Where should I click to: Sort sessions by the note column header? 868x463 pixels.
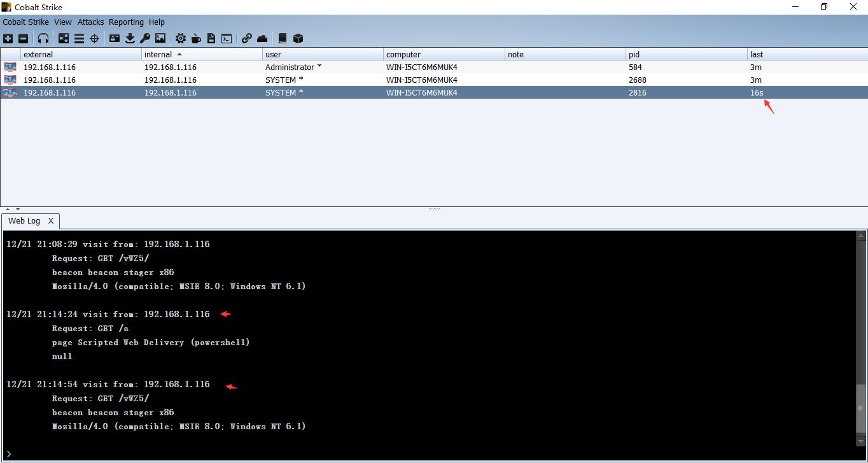pos(564,54)
